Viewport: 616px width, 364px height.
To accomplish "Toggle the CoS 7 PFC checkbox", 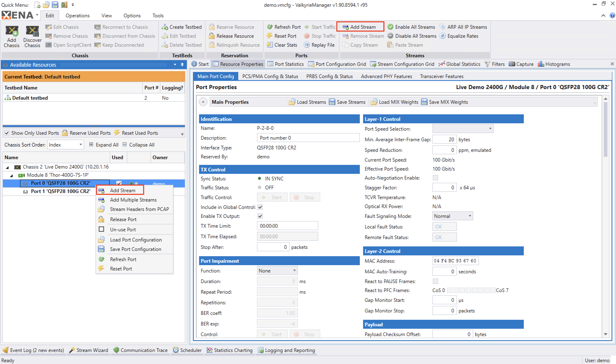I will (x=493, y=290).
